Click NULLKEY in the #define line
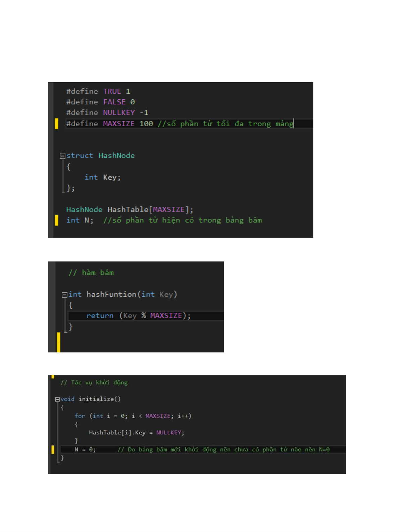 coord(119,113)
